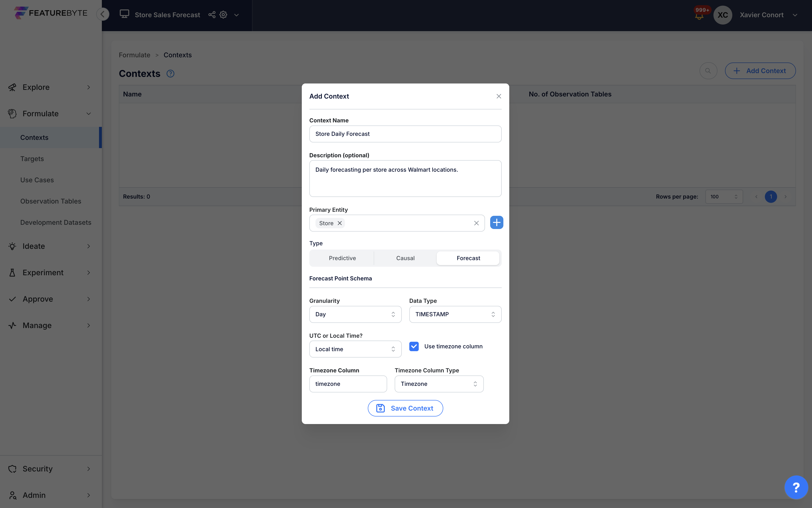This screenshot has height=508, width=812.
Task: Open catalog settings gear icon
Action: click(x=223, y=15)
